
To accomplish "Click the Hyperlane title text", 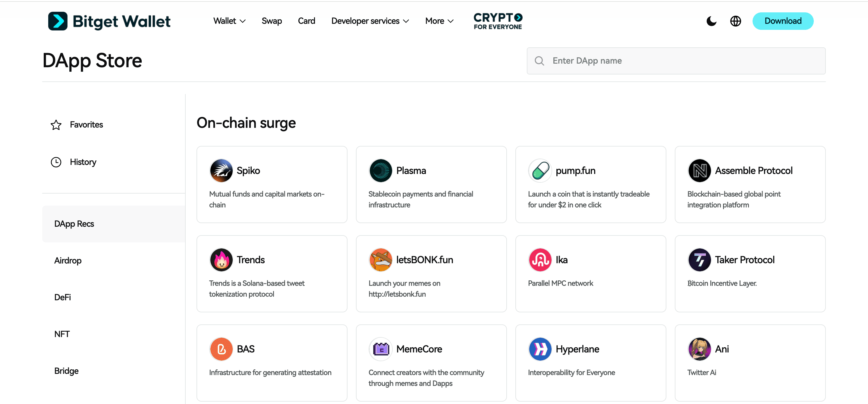I will [x=577, y=349].
